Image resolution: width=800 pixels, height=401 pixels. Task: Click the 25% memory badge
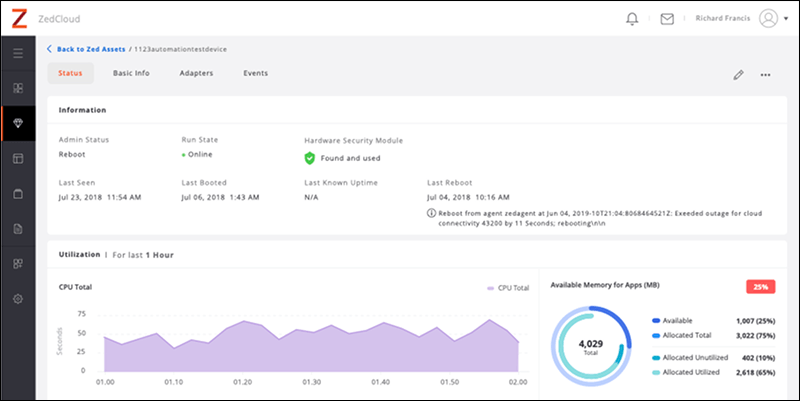click(x=762, y=286)
